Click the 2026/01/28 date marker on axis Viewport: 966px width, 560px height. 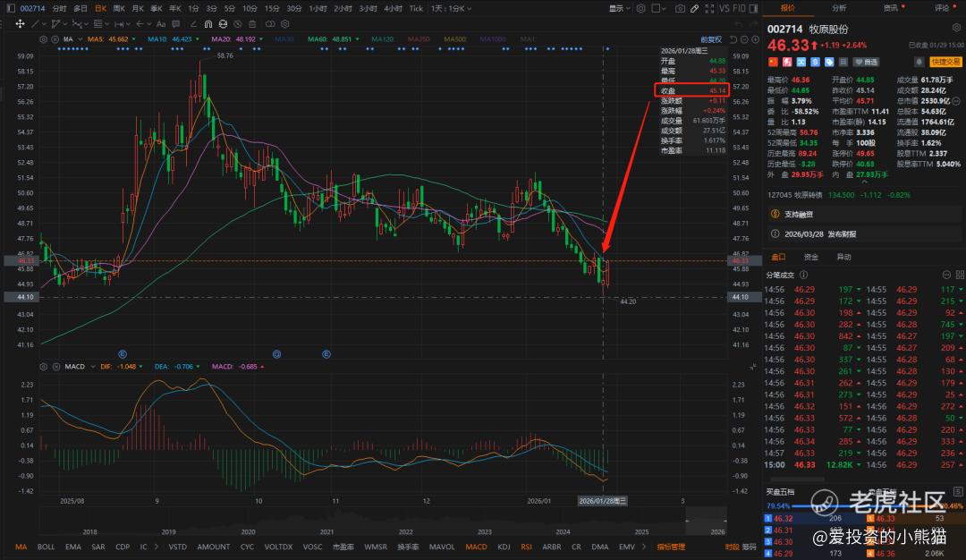point(603,501)
